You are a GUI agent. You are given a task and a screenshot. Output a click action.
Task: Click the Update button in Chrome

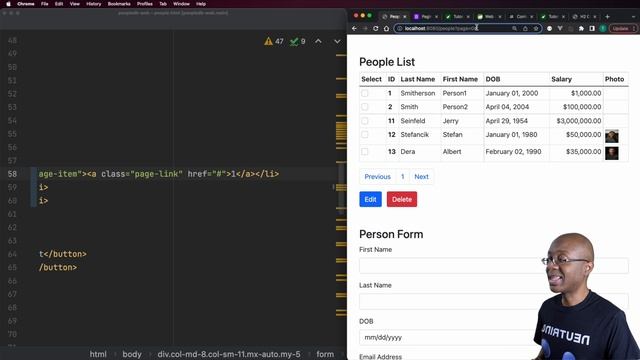(623, 29)
